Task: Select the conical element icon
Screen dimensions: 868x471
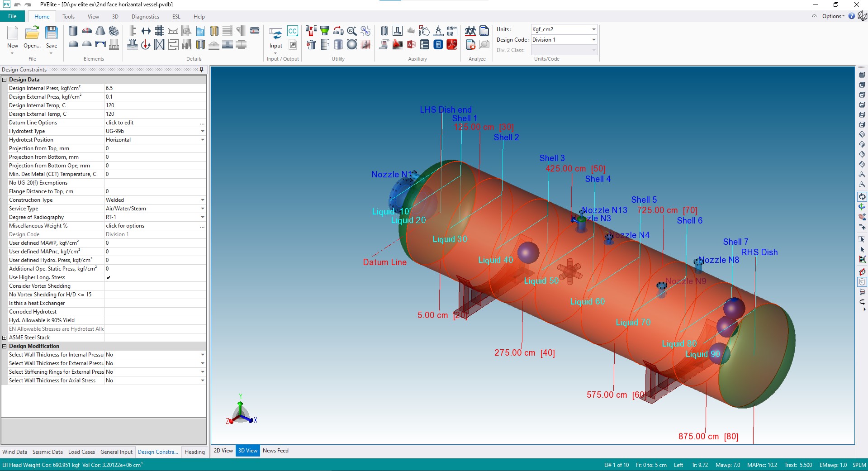Action: click(x=100, y=31)
